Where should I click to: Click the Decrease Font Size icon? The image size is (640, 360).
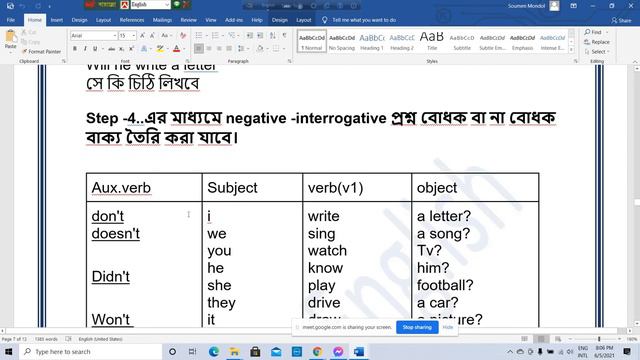[x=153, y=36]
